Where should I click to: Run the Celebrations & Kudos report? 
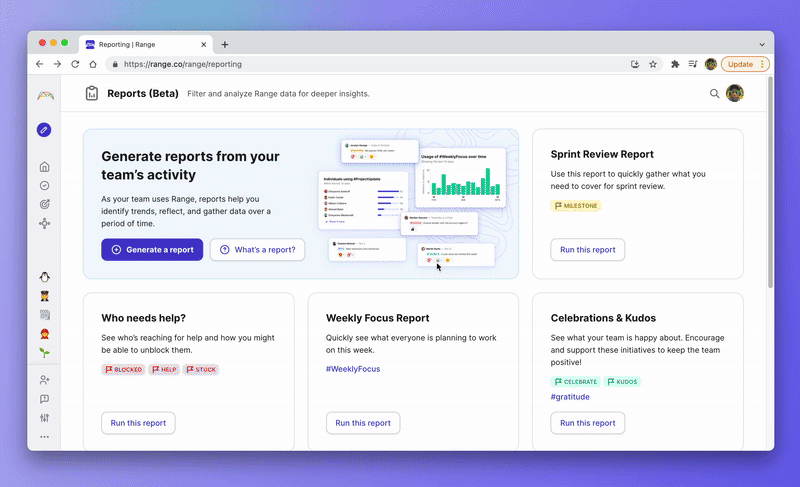click(588, 423)
